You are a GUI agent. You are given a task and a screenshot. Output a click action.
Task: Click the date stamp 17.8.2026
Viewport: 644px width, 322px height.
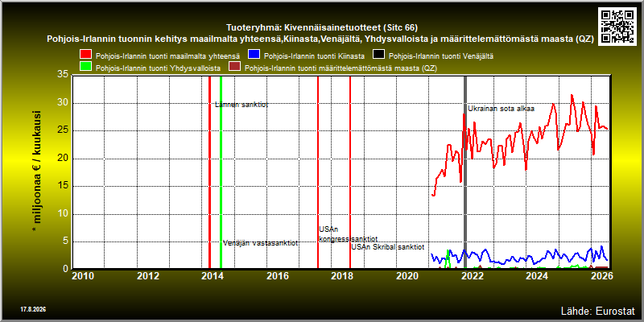point(33,309)
